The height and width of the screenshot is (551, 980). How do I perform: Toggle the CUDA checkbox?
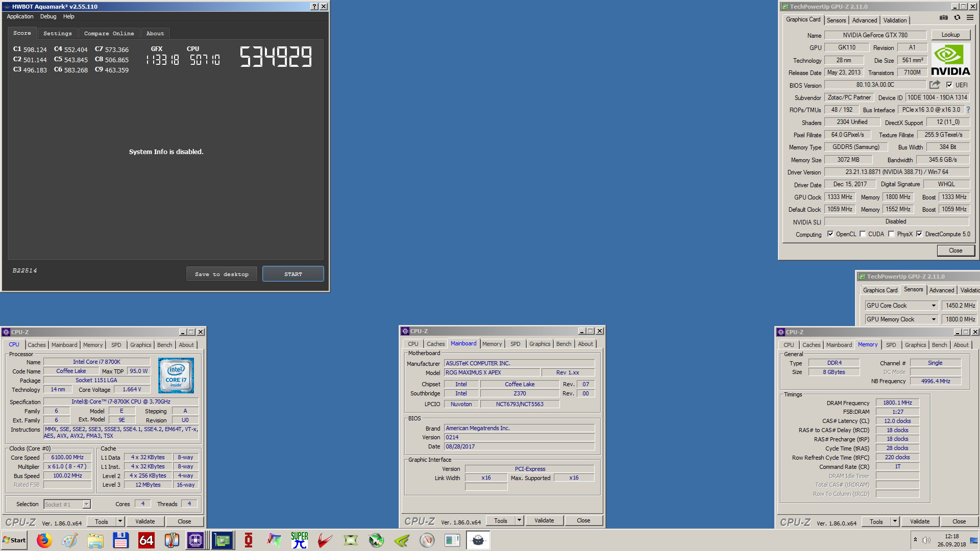(x=863, y=234)
